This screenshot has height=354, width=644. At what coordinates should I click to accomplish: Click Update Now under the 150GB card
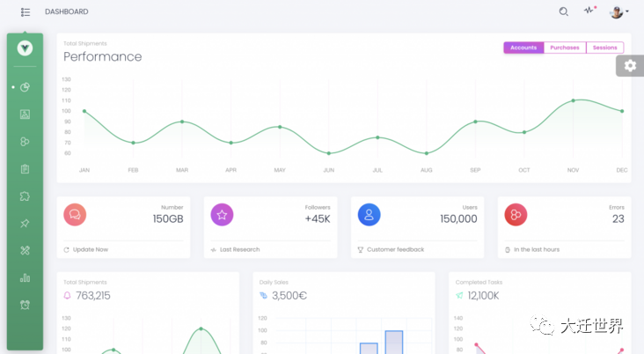[x=90, y=249]
